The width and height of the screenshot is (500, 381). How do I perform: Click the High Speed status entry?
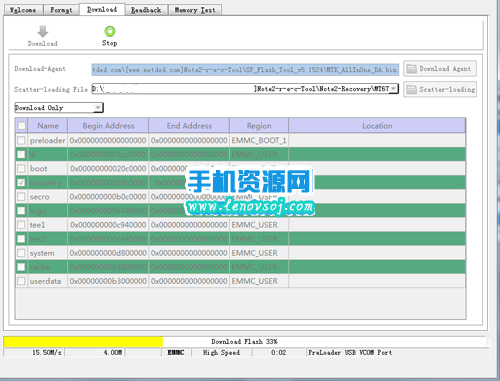pyautogui.click(x=221, y=352)
